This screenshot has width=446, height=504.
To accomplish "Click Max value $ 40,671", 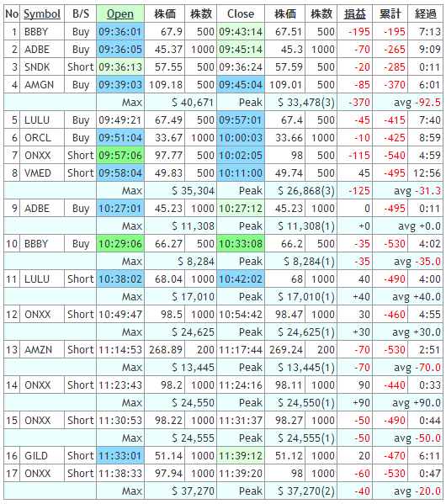I will [x=193, y=103].
